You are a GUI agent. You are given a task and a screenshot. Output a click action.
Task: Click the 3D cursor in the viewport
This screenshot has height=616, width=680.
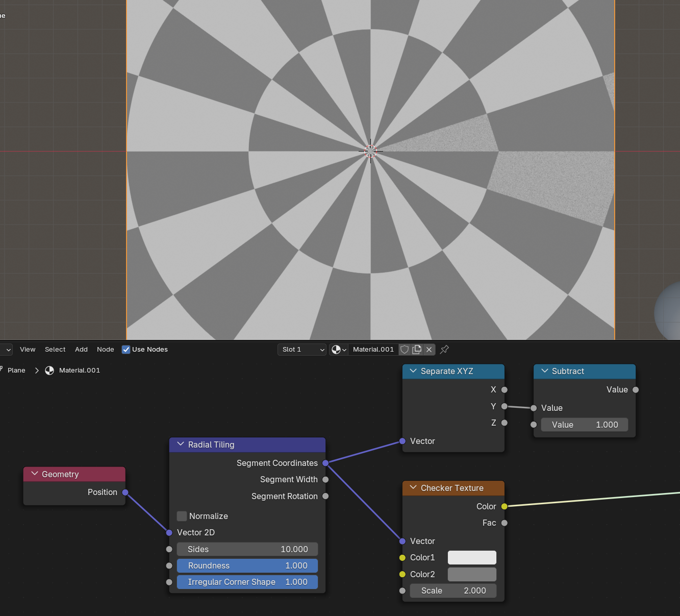pyautogui.click(x=371, y=151)
